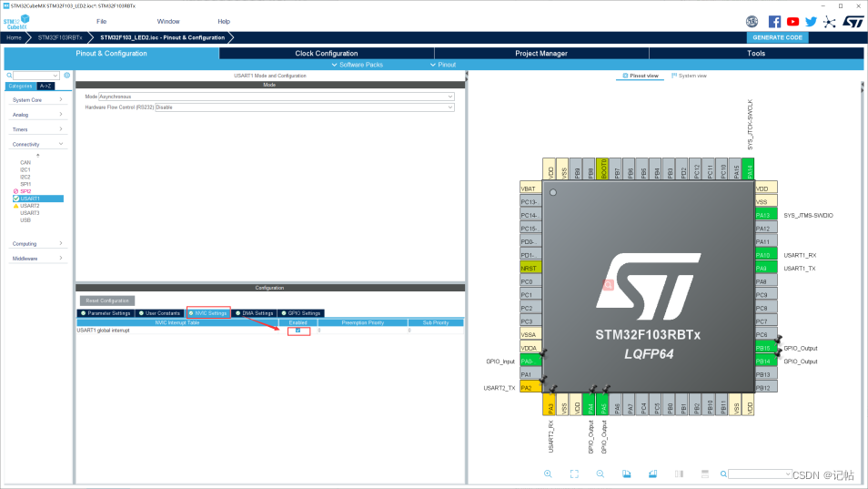The width and height of the screenshot is (868, 489).
Task: Open the Facebook icon in header
Action: 774,21
